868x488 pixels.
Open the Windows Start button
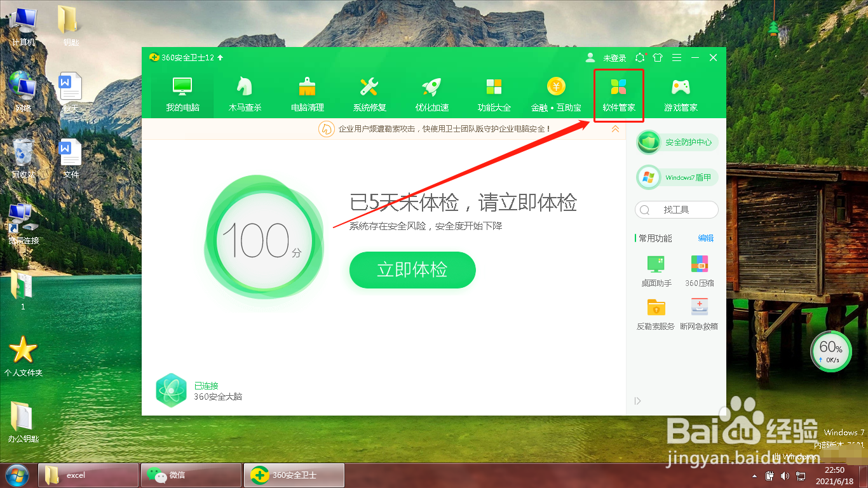click(x=17, y=475)
